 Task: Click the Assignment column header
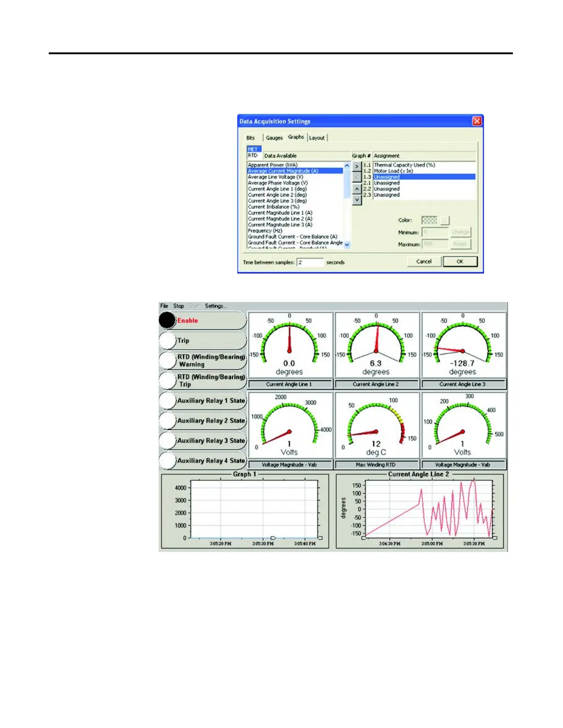click(424, 156)
